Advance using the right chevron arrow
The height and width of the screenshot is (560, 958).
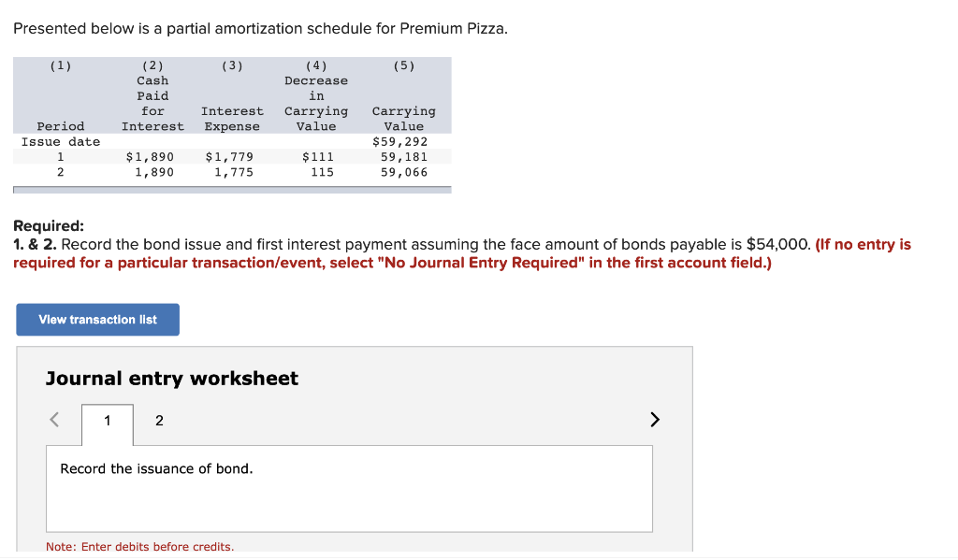pyautogui.click(x=653, y=420)
